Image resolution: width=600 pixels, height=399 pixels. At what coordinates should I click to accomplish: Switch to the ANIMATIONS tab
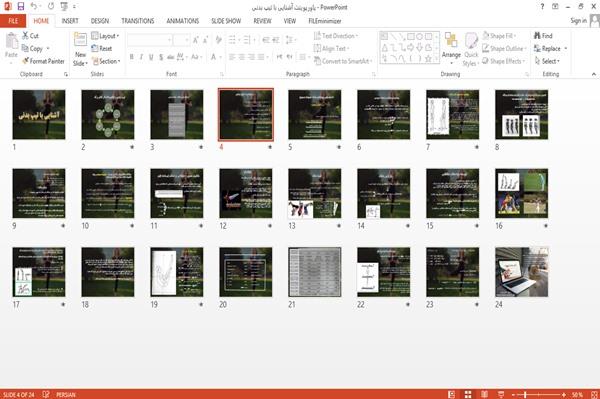(x=183, y=21)
